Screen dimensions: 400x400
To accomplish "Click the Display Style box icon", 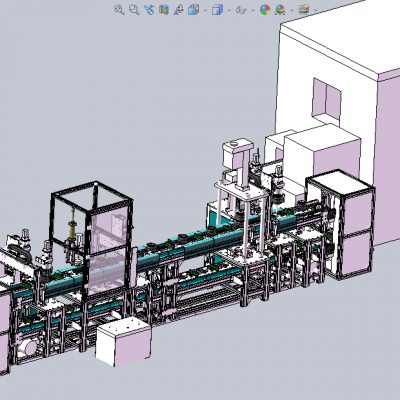I will point(217,10).
